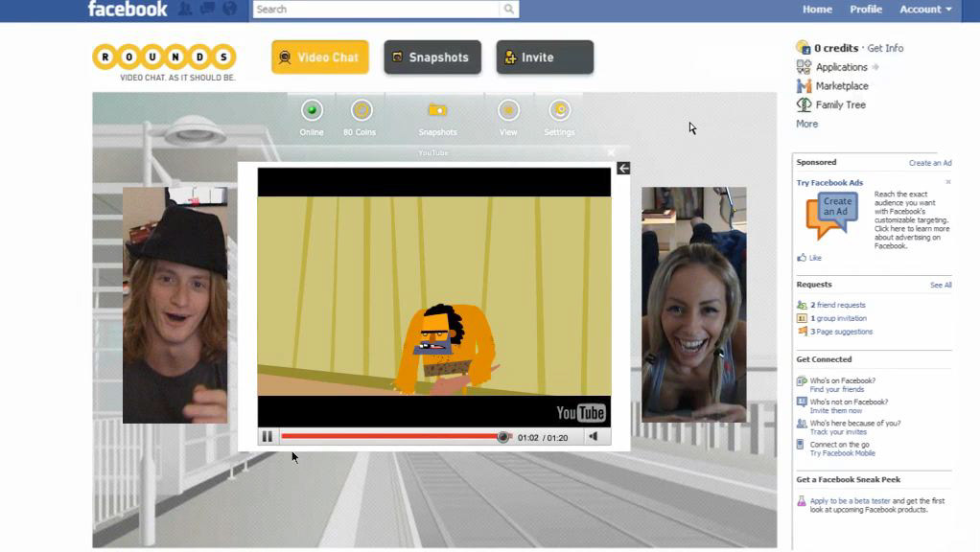
Task: Click Track your invites link
Action: tap(838, 432)
